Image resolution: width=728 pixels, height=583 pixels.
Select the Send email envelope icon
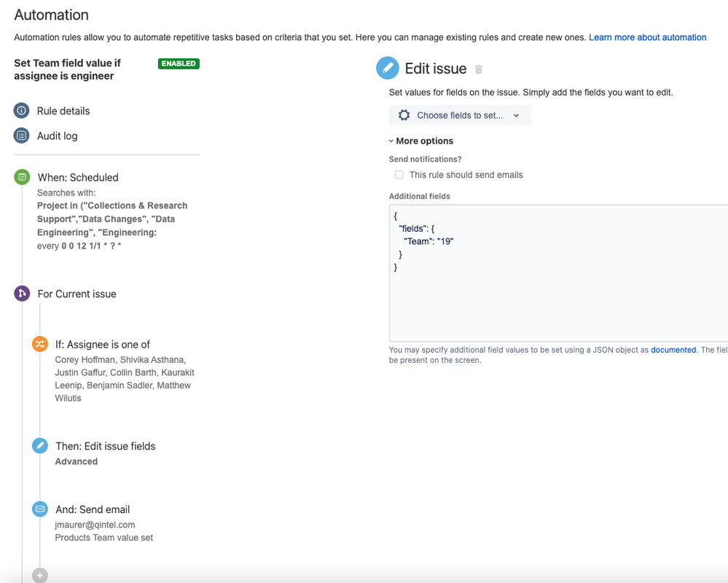[40, 509]
